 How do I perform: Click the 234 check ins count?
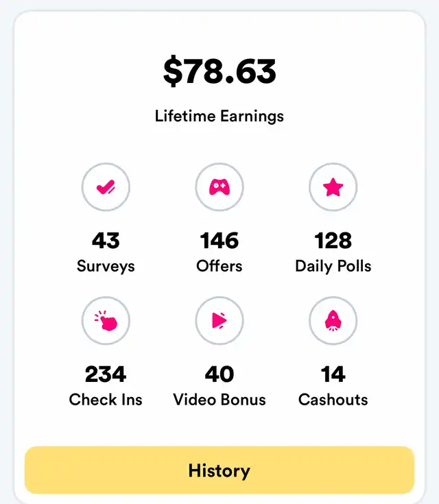[106, 374]
